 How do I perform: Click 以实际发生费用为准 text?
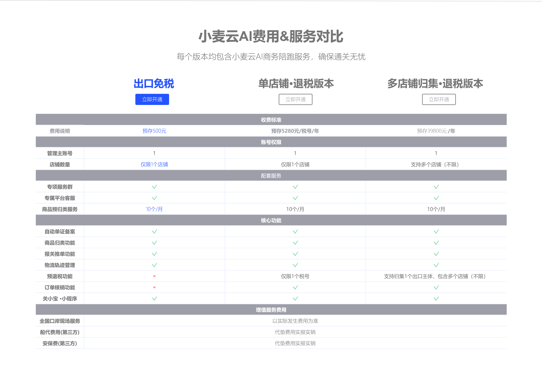coord(295,321)
